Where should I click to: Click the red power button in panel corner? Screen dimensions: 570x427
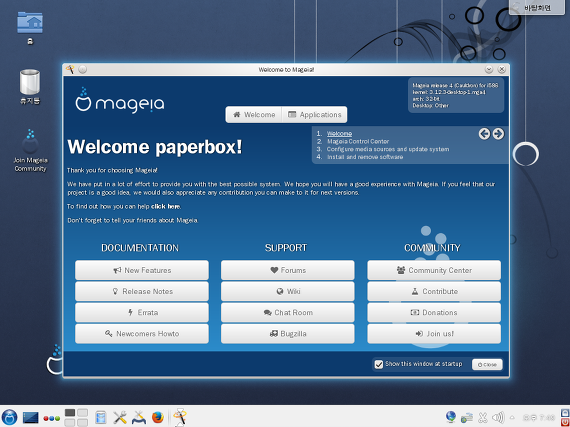tap(565, 422)
